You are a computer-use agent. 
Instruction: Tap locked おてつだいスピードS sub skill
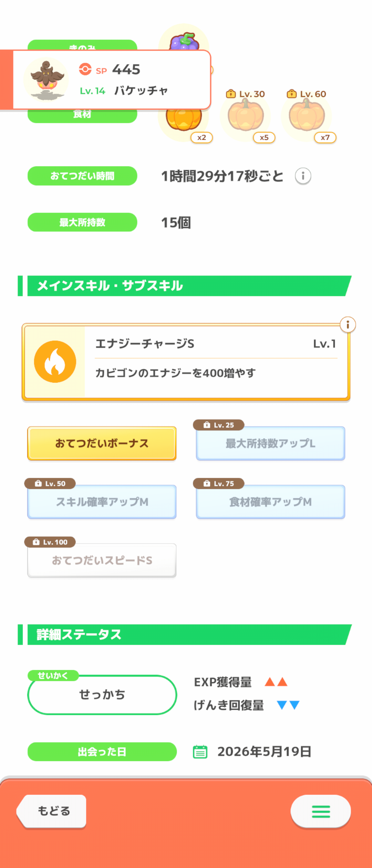tap(102, 560)
